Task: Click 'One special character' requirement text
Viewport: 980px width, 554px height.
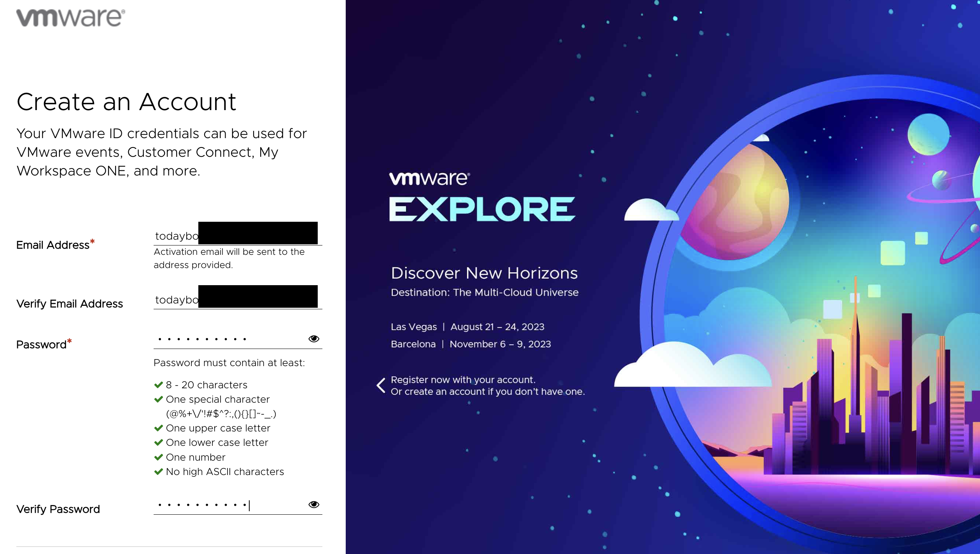Action: (x=218, y=399)
